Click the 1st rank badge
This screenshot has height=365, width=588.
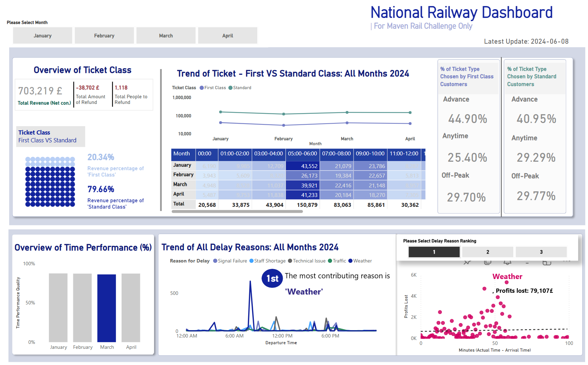coord(272,278)
